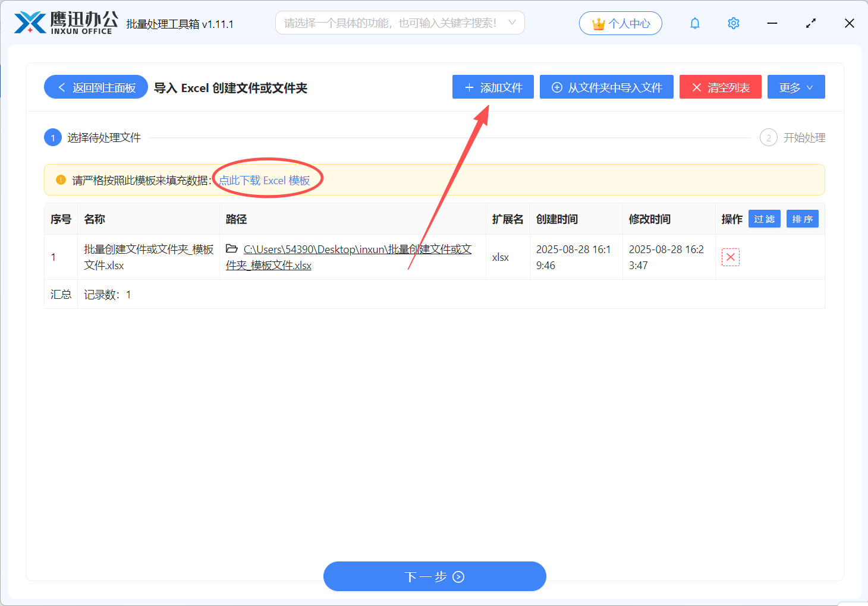Go to step 2 开始处理
The image size is (868, 606).
(792, 138)
